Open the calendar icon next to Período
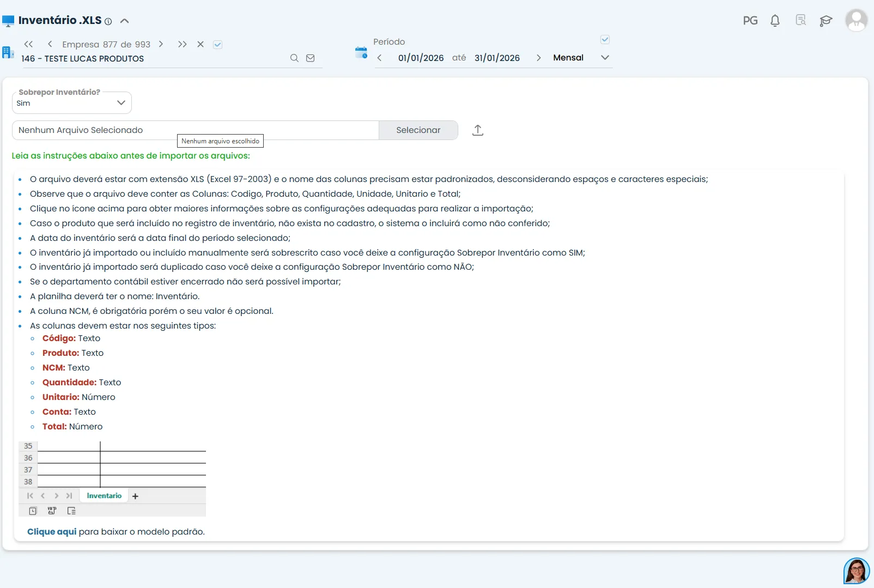 361,53
